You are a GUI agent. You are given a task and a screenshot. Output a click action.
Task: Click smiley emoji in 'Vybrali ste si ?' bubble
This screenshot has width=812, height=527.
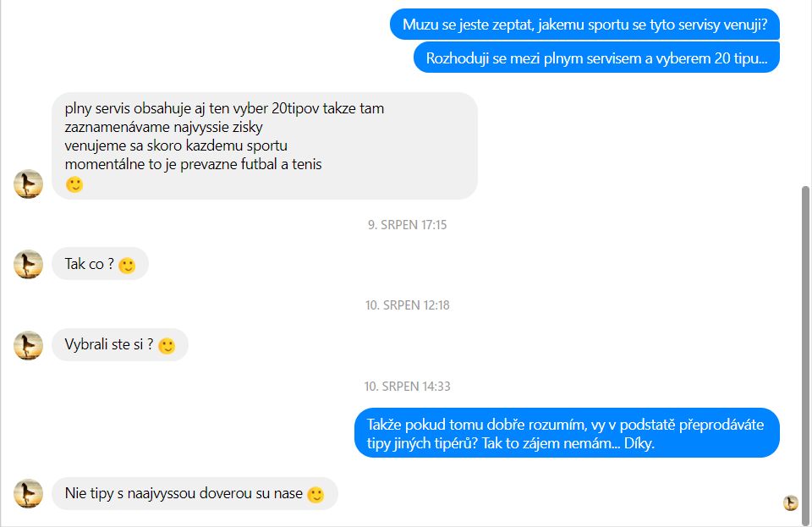point(167,346)
